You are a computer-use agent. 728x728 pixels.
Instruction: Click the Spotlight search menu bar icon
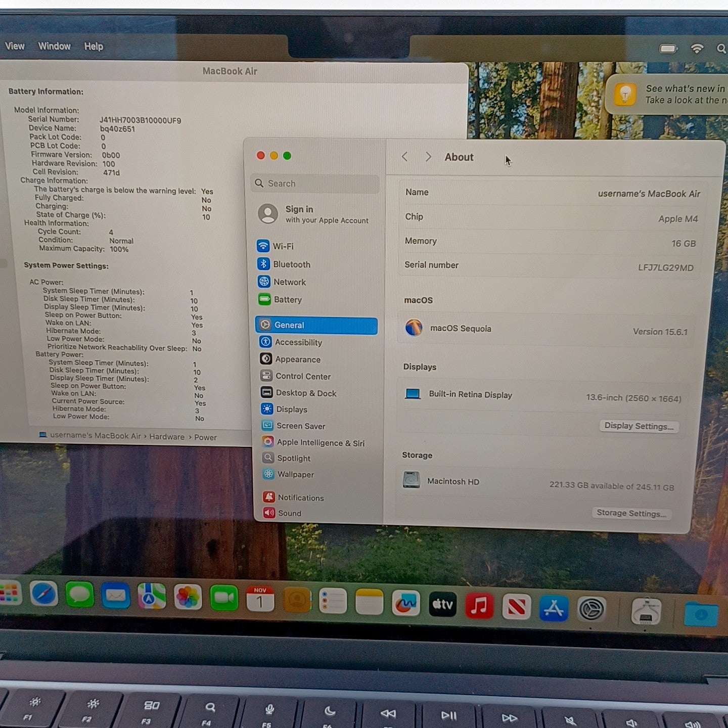click(x=721, y=49)
